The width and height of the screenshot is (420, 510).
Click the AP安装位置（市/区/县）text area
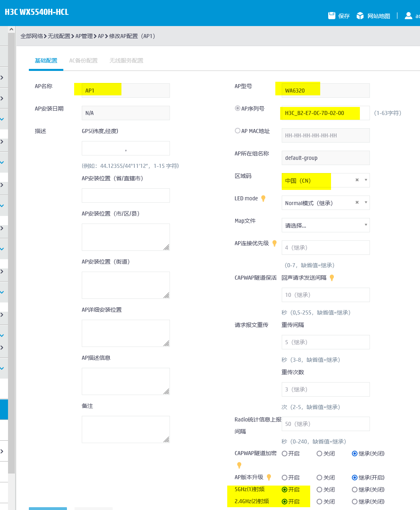126,237
